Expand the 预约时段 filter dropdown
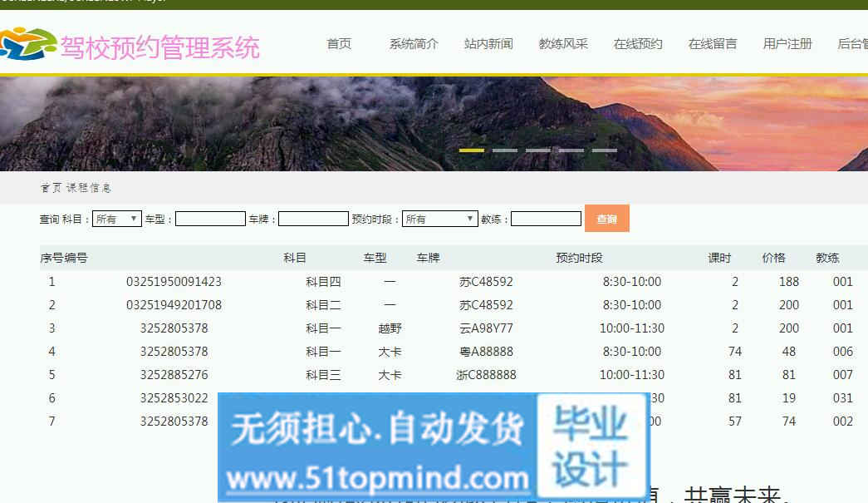Viewport: 868px width, 503px height. point(439,219)
